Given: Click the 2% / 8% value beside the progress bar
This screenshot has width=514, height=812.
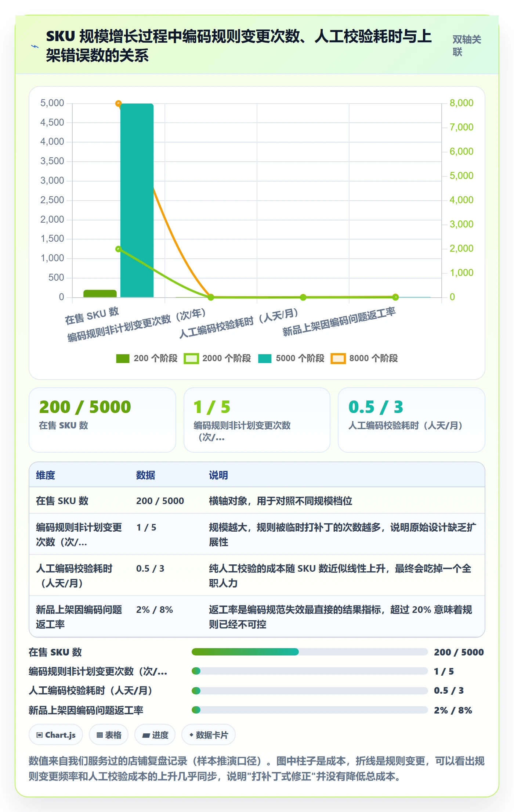Looking at the screenshot, I should (x=453, y=710).
